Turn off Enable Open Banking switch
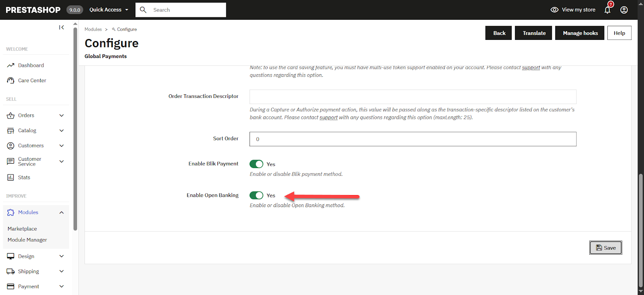The width and height of the screenshot is (644, 295). 256,195
